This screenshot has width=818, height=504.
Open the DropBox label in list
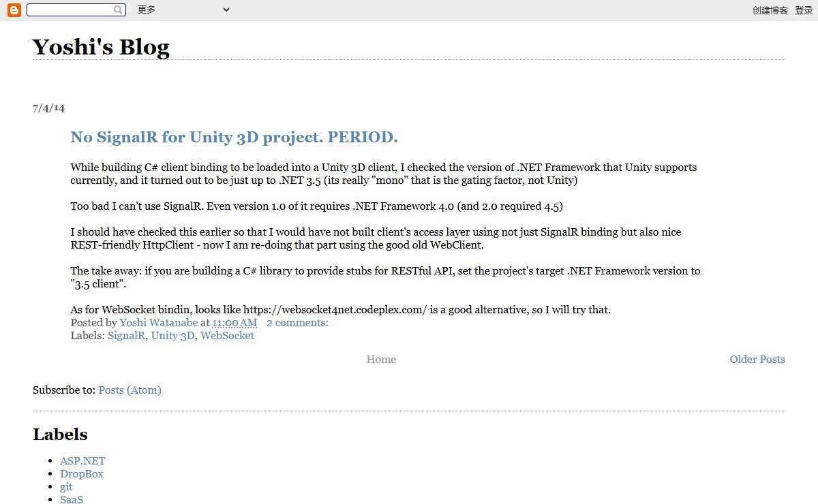[x=82, y=474]
